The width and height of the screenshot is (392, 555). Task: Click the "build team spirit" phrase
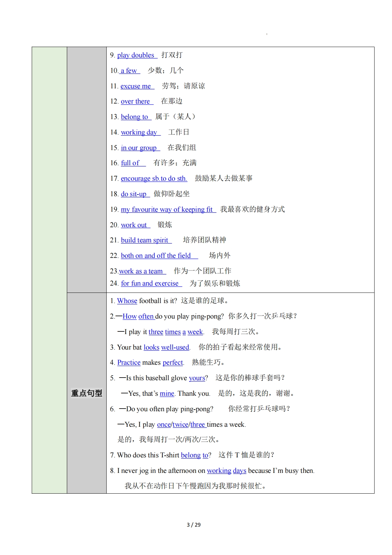point(144,240)
